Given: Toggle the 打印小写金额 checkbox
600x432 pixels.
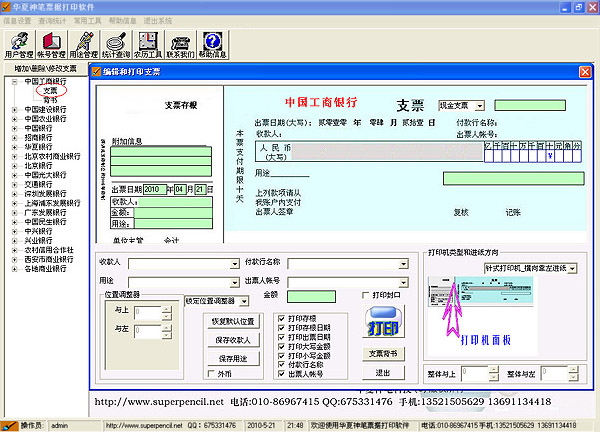Looking at the screenshot, I should click(281, 355).
